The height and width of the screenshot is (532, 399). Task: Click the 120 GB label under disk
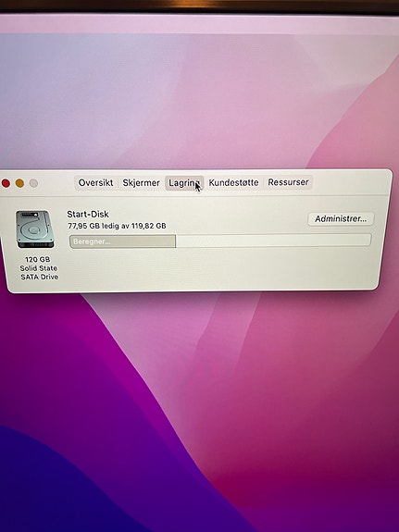(x=37, y=259)
